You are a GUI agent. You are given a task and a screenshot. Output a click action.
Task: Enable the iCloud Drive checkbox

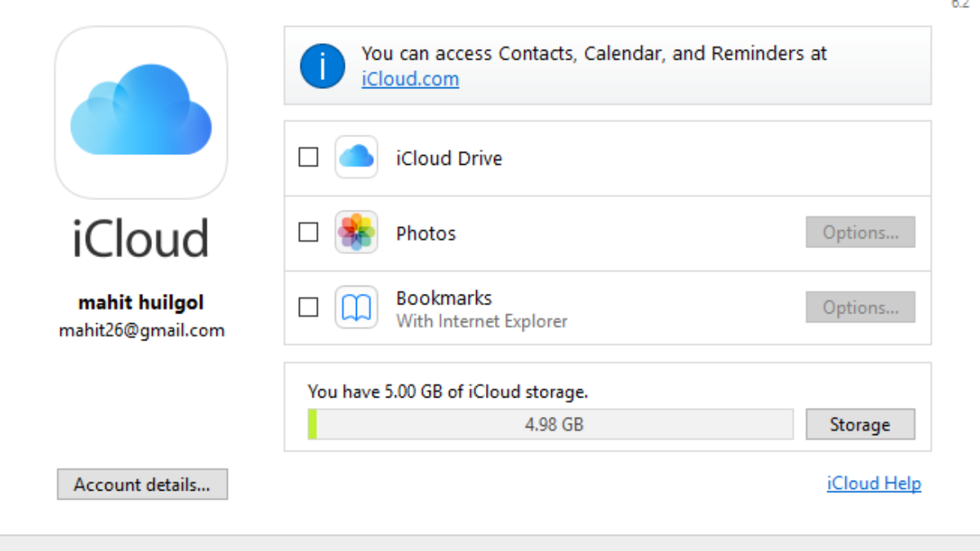tap(308, 158)
